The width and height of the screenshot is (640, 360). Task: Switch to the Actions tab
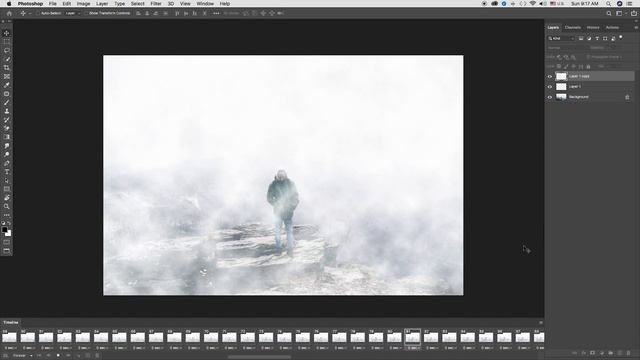[612, 27]
